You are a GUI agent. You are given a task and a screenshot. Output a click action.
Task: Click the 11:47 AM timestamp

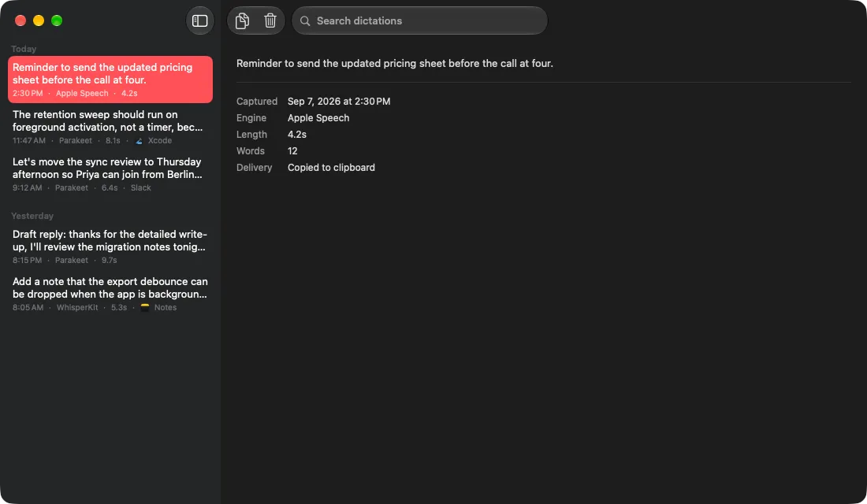coord(28,141)
